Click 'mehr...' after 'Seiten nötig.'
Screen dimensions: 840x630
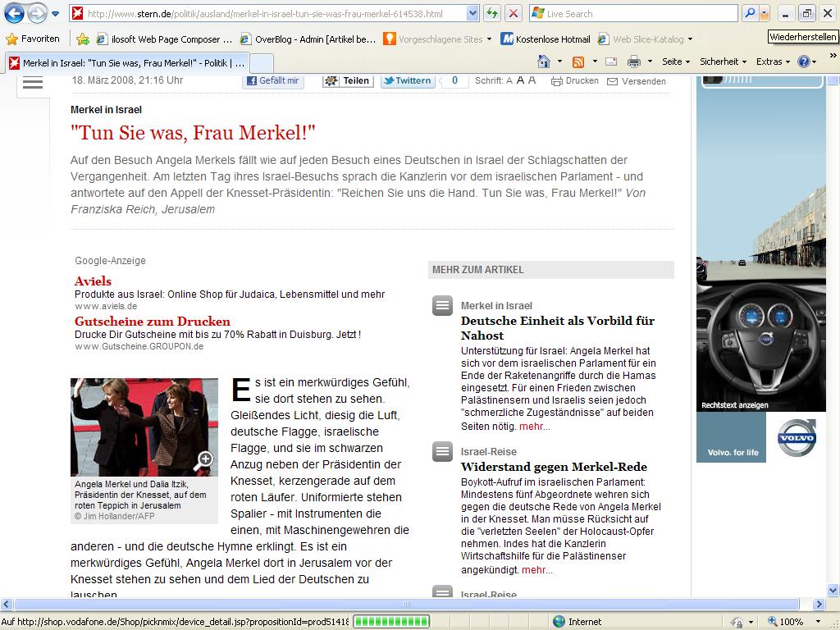tap(535, 427)
